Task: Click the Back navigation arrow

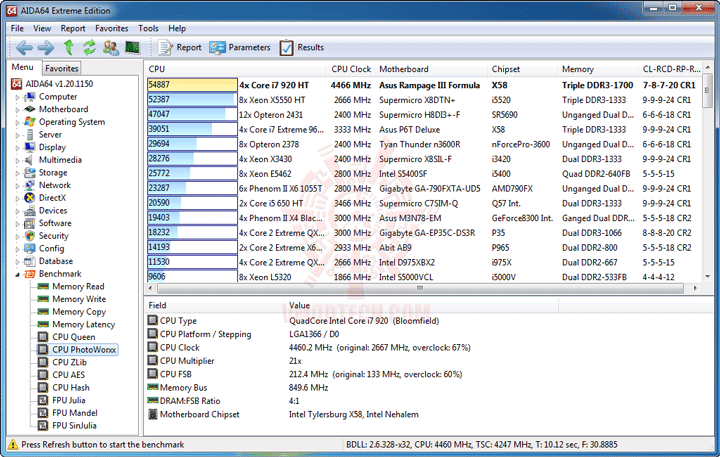Action: coord(24,47)
